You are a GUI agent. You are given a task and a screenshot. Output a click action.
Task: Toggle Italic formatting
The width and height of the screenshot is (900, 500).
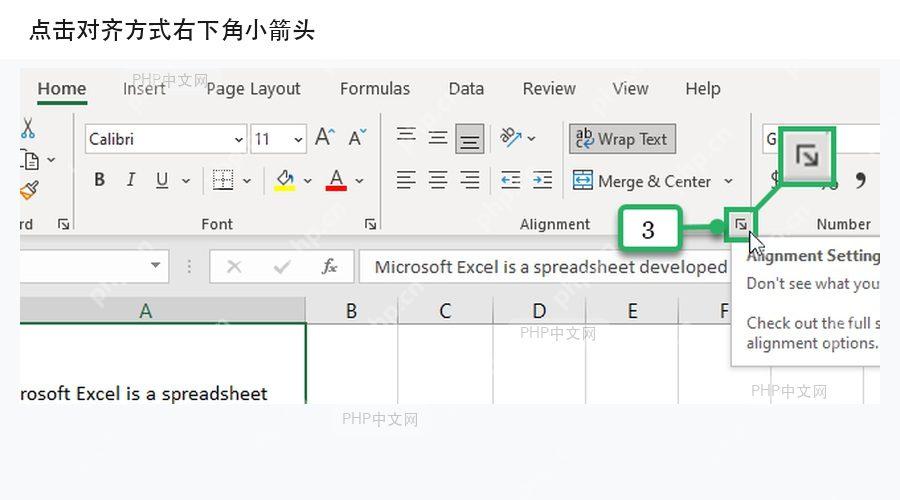click(x=131, y=180)
